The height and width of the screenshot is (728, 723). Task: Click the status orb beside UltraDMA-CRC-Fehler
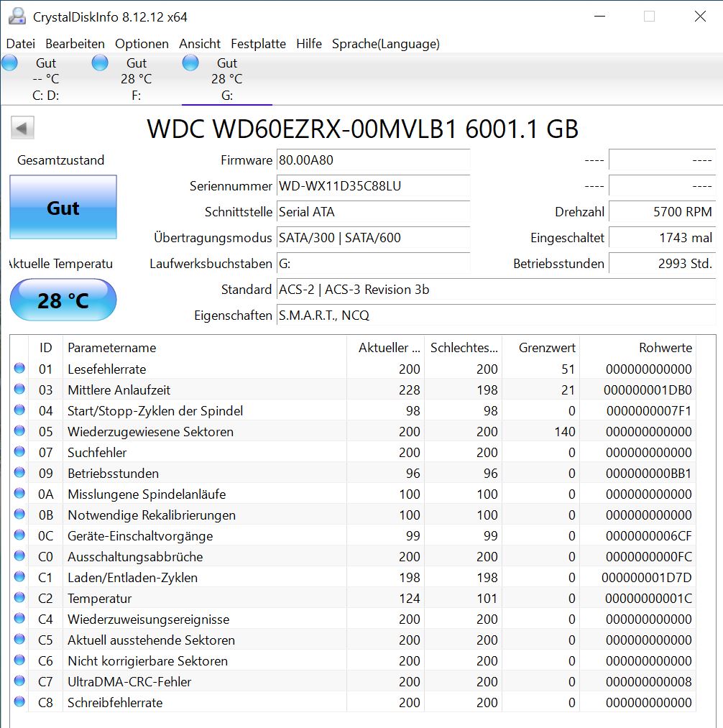[x=19, y=682]
